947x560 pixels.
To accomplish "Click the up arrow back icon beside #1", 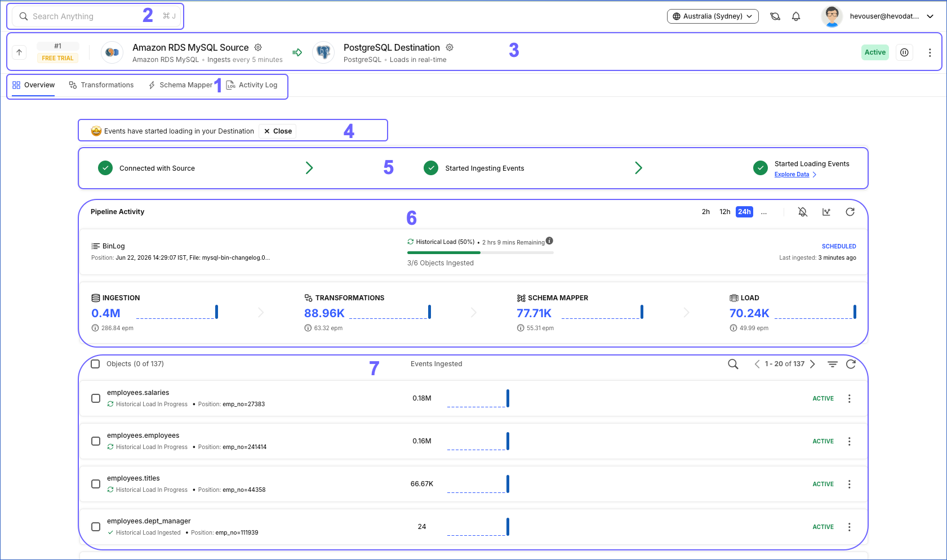I will click(x=19, y=52).
